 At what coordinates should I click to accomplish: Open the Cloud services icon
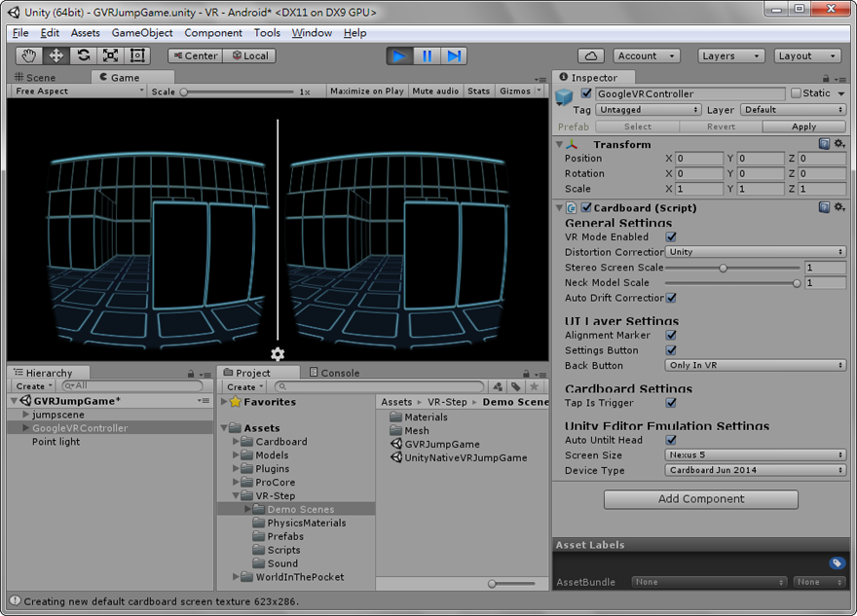point(591,55)
